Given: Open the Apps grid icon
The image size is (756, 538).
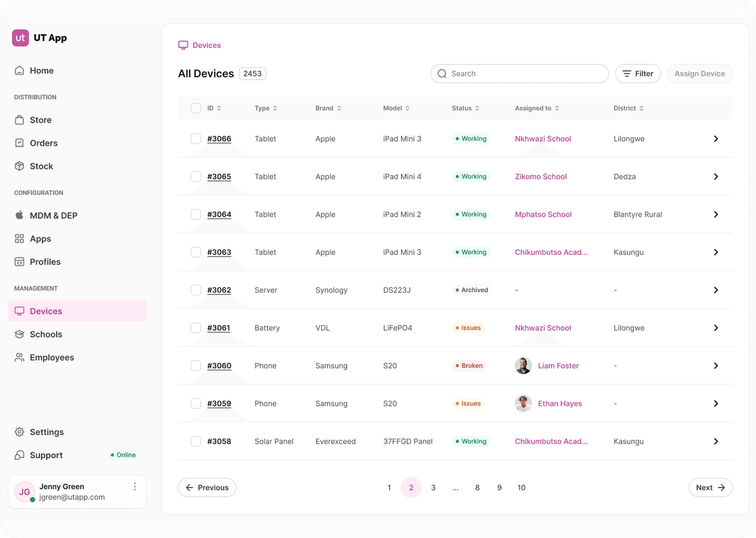Looking at the screenshot, I should point(19,239).
